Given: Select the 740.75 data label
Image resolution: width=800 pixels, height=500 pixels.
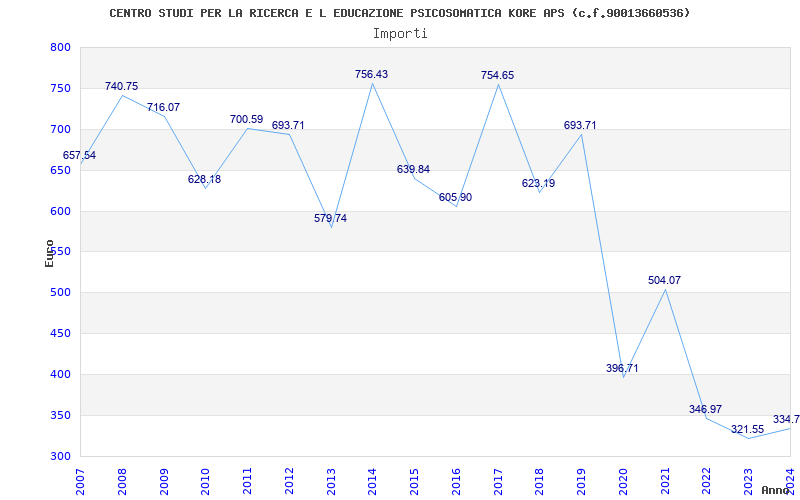Looking at the screenshot, I should pyautogui.click(x=121, y=86).
